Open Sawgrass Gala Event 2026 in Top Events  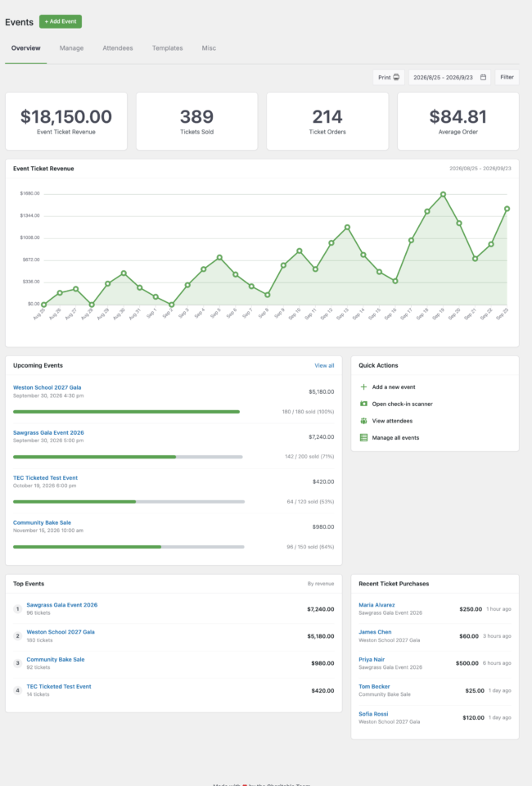coord(62,605)
